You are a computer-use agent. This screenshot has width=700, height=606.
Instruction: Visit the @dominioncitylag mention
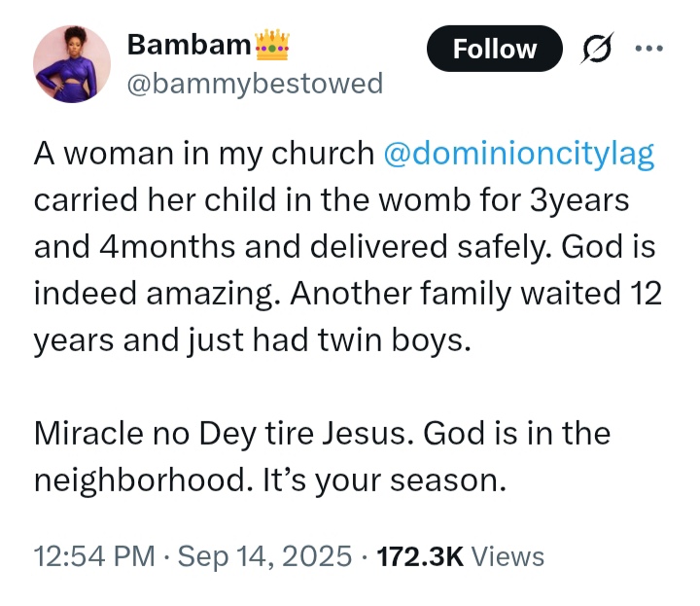(x=519, y=154)
